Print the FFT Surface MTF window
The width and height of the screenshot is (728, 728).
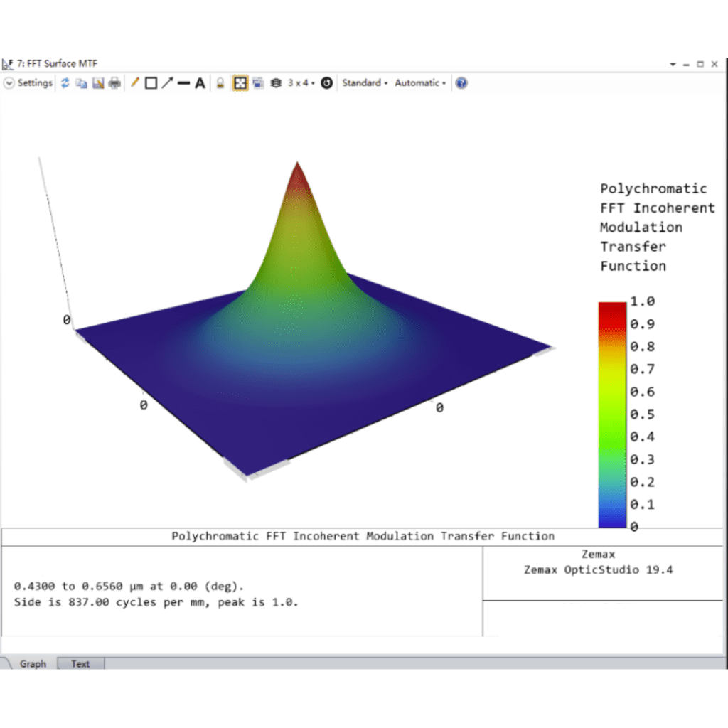[x=114, y=83]
